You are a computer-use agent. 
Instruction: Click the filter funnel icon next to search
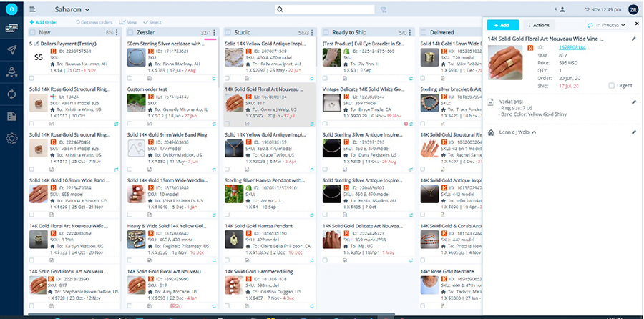pyautogui.click(x=384, y=9)
